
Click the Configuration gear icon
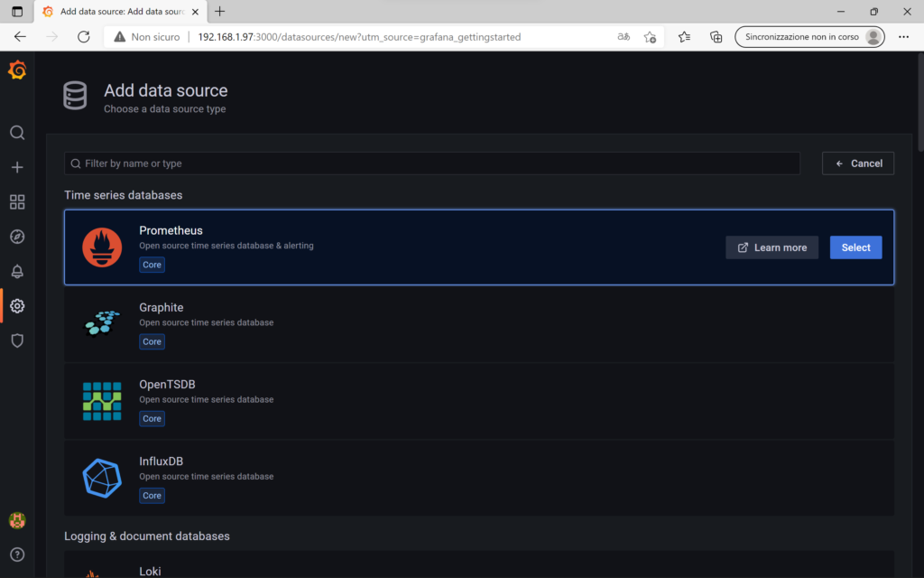[x=17, y=305]
